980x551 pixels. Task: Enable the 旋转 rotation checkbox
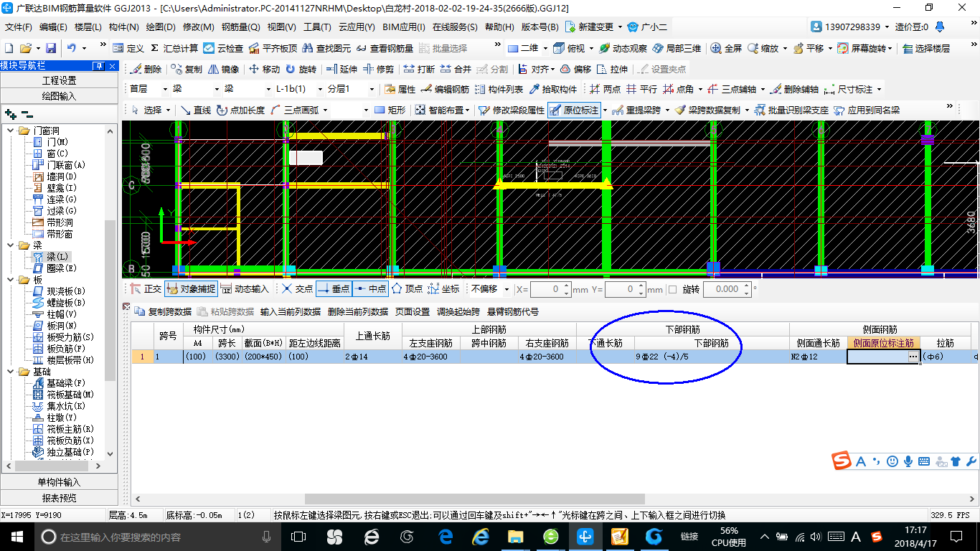(x=672, y=289)
